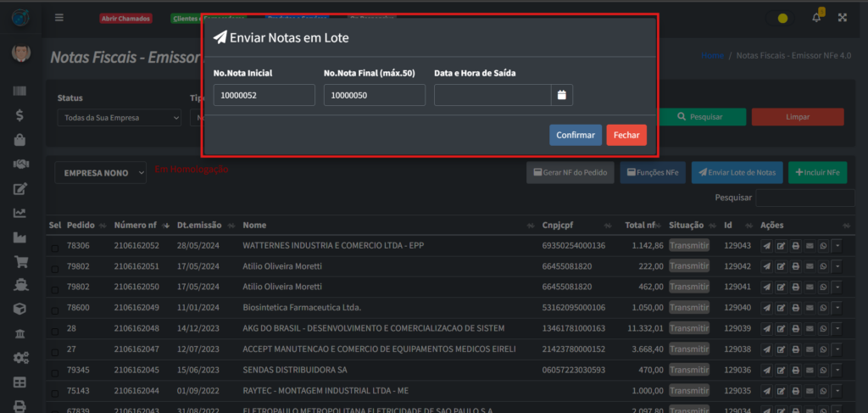Expand the Status dropdown showing Todas da Sua Empresa

pos(120,118)
